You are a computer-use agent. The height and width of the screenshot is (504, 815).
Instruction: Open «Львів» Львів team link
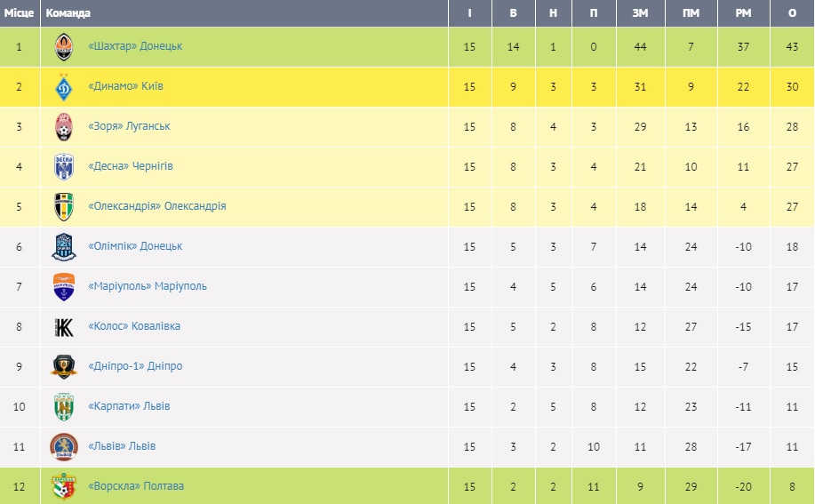tap(122, 446)
